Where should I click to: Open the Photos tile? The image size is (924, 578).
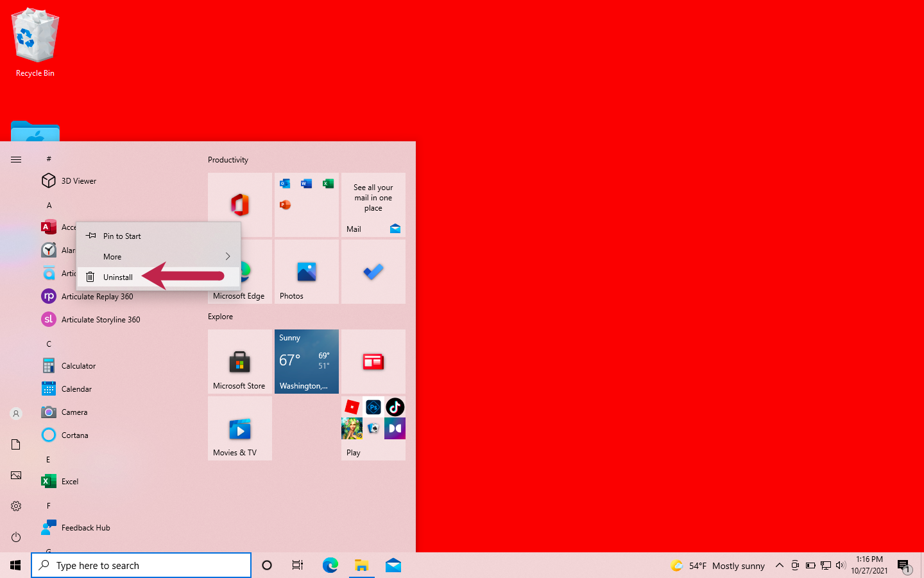pos(307,272)
